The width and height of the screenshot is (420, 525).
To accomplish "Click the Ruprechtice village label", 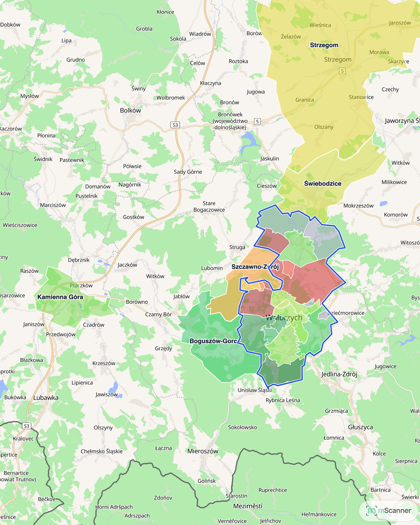I will (x=273, y=490).
